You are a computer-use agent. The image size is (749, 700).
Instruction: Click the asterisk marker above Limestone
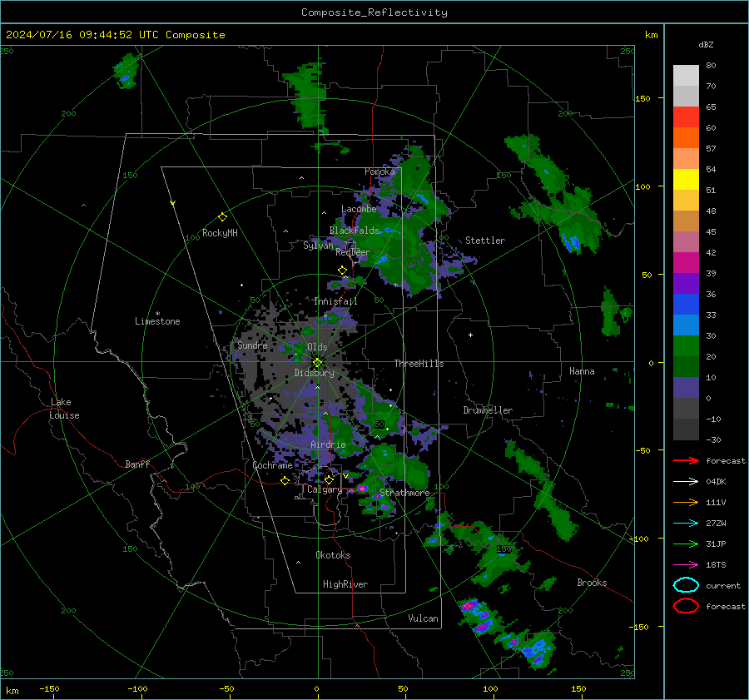(x=157, y=314)
